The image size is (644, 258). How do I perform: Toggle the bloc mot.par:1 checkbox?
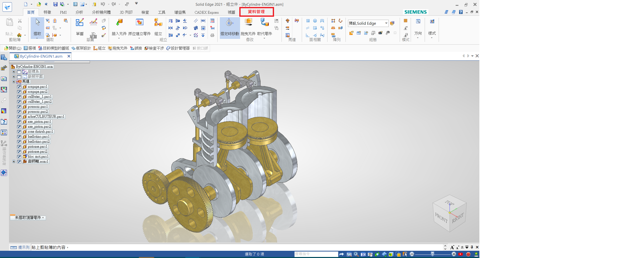pos(19,157)
